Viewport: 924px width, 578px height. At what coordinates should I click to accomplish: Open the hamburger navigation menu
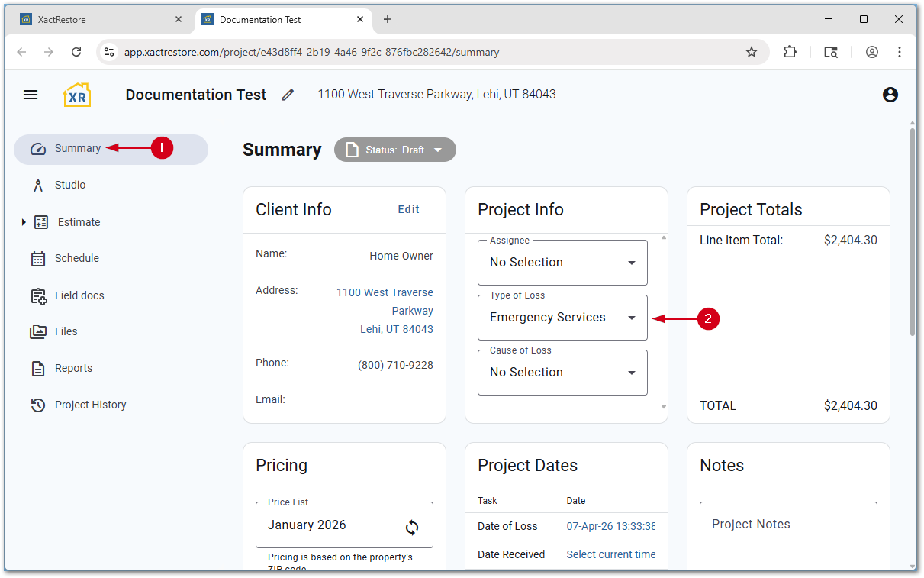click(31, 95)
